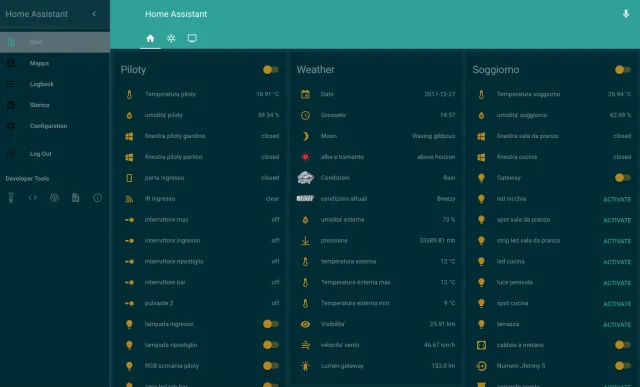The height and width of the screenshot is (387, 640).
Task: Click the Numero Jhonny 5 robot icon
Action: (481, 366)
